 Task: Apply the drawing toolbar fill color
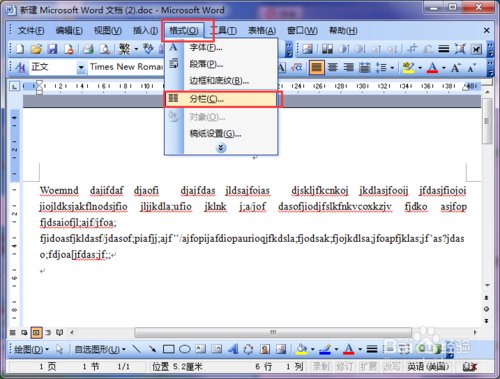(x=302, y=349)
